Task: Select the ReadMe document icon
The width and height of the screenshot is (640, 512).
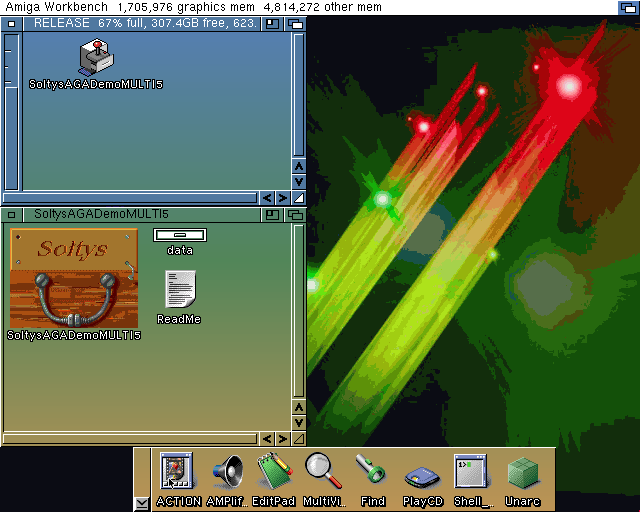Action: tap(180, 289)
